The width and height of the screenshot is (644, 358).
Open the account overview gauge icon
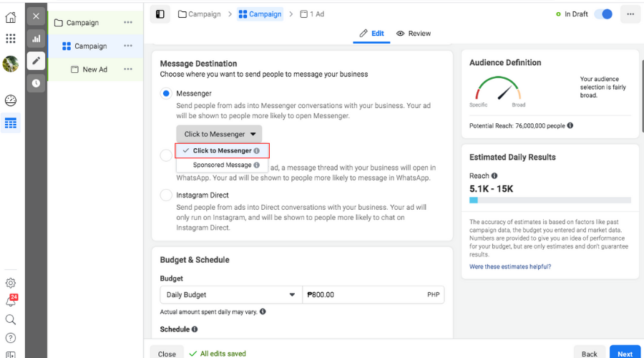pyautogui.click(x=11, y=100)
